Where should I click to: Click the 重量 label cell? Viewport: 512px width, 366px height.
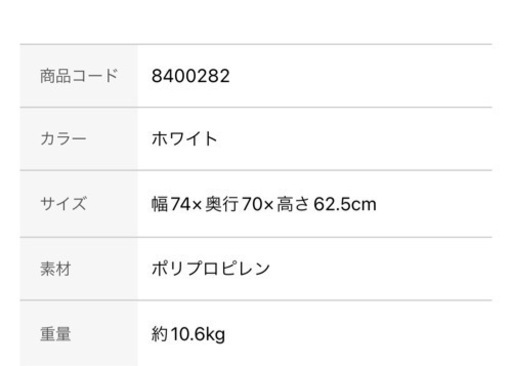(79, 333)
